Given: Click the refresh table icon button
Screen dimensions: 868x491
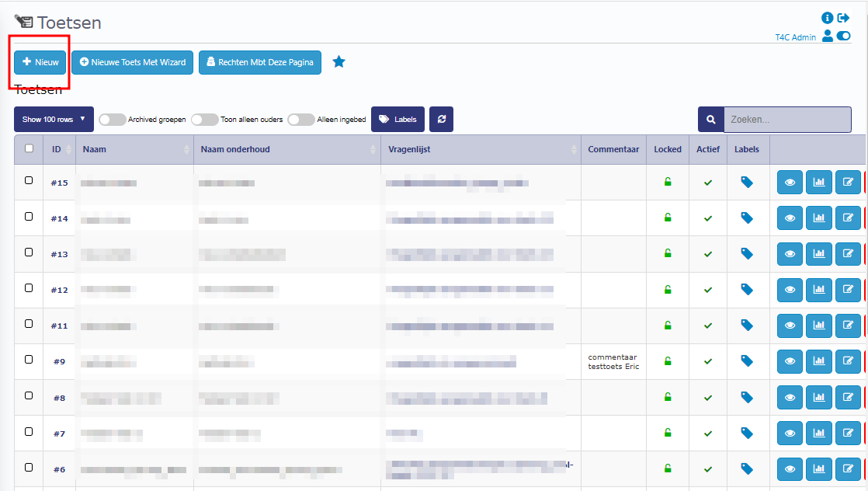Looking at the screenshot, I should 441,120.
